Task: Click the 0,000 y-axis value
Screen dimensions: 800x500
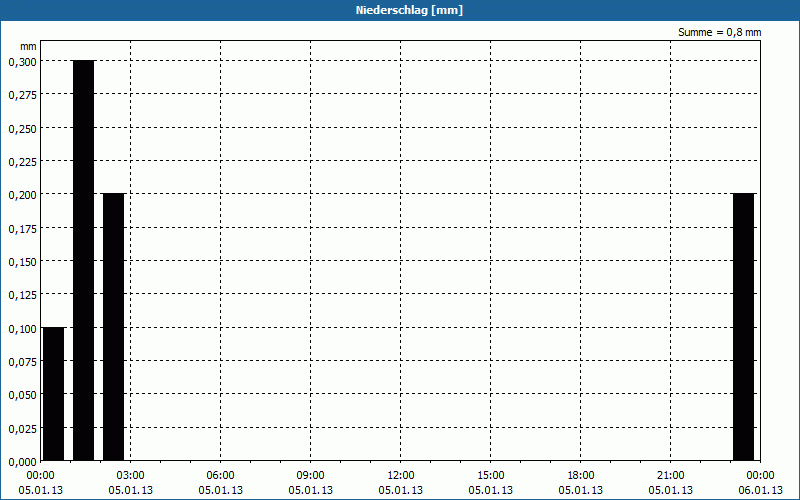Action: pyautogui.click(x=23, y=462)
